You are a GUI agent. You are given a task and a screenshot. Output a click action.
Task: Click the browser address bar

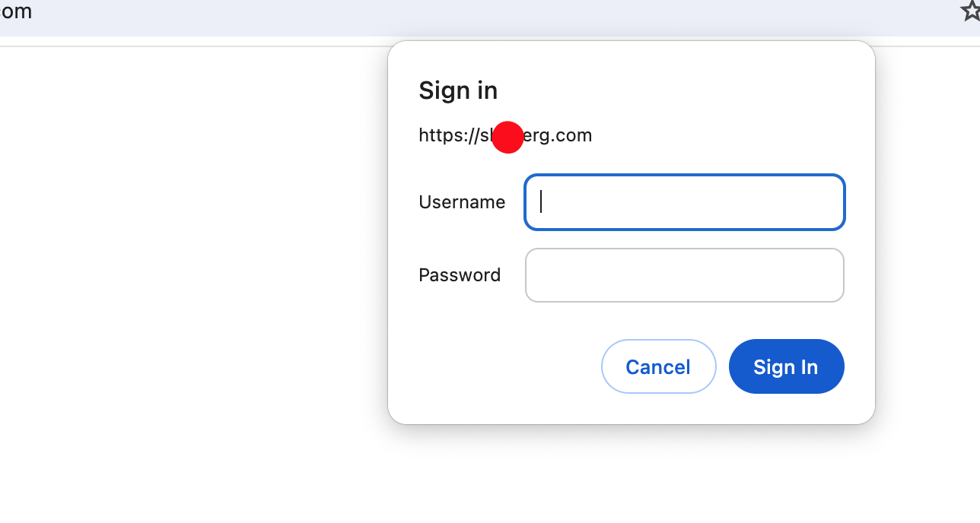[x=487, y=15]
